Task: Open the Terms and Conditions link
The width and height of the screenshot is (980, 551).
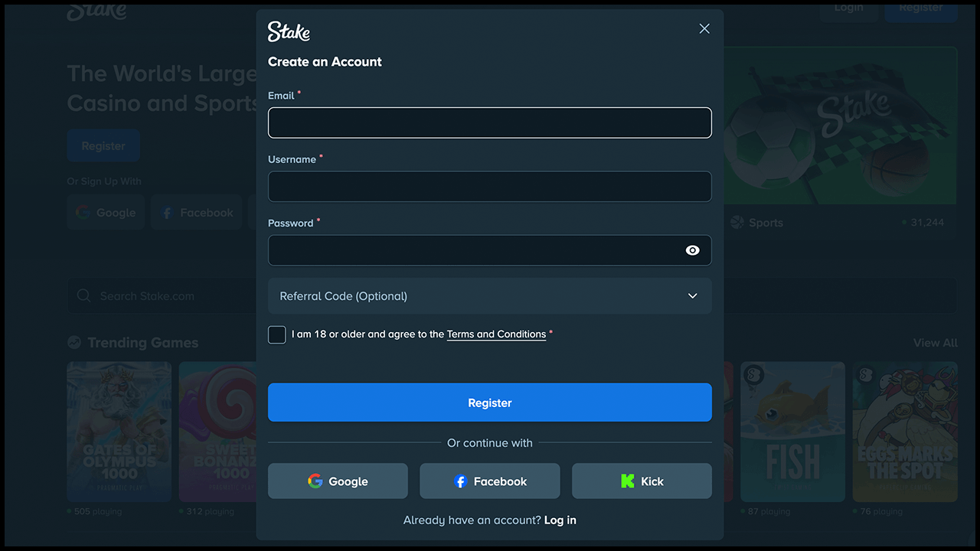Action: [496, 334]
